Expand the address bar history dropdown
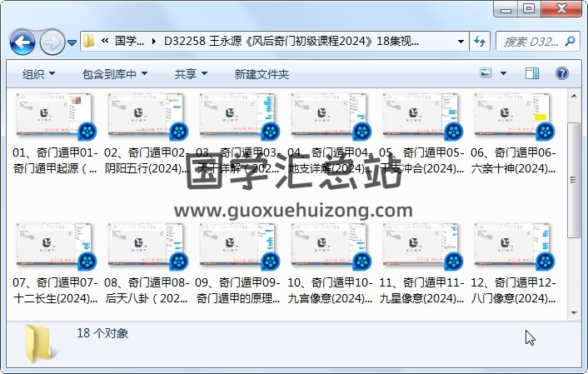Screen dimensions: 588x374 pos(461,41)
